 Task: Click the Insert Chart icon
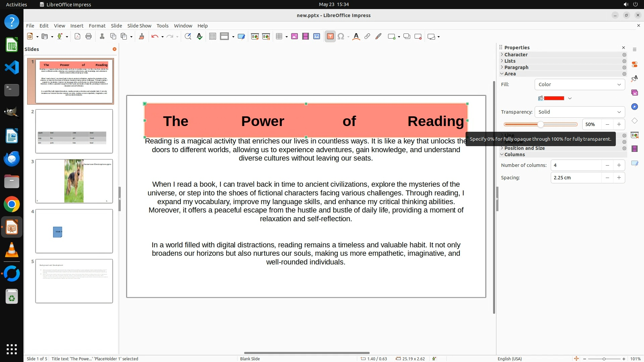pyautogui.click(x=317, y=37)
